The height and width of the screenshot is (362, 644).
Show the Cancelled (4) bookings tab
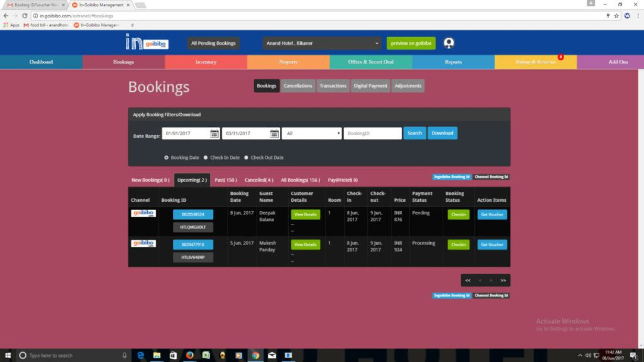(x=259, y=180)
